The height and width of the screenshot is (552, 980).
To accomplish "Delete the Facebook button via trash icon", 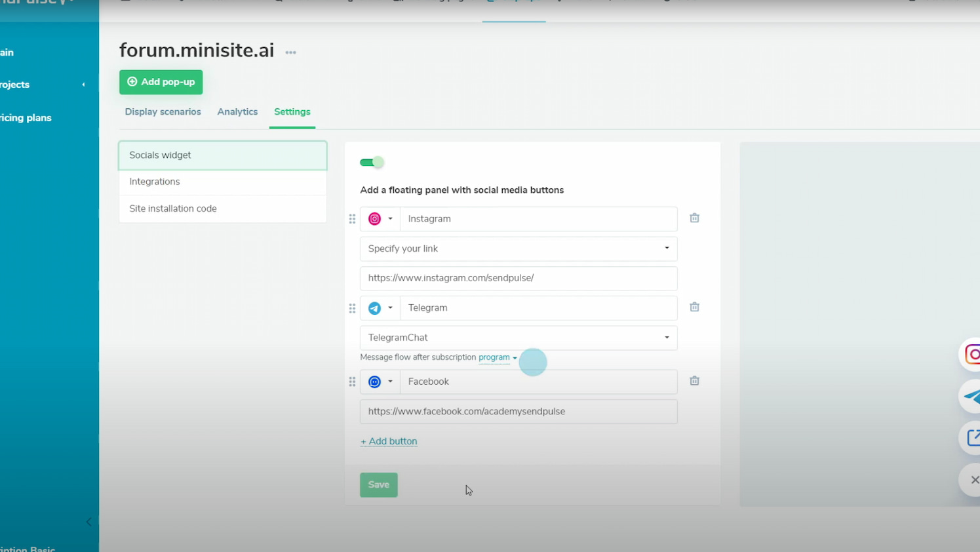I will 694,380.
